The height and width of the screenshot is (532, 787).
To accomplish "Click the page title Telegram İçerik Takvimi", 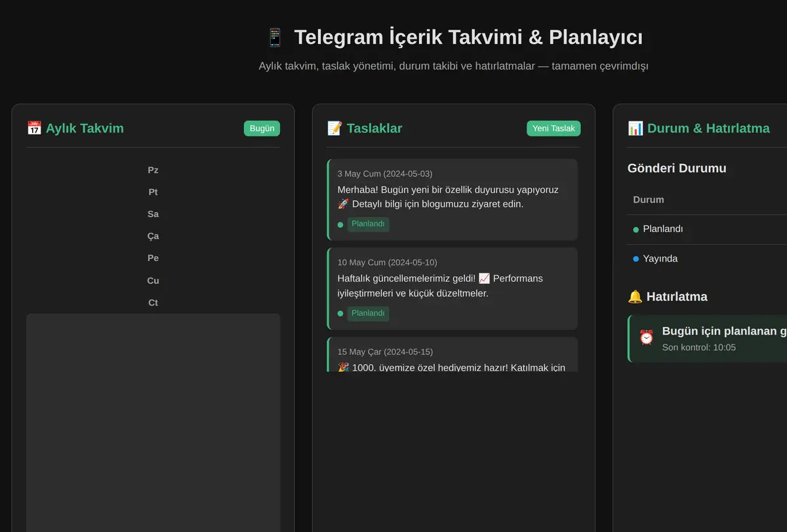I will point(468,37).
